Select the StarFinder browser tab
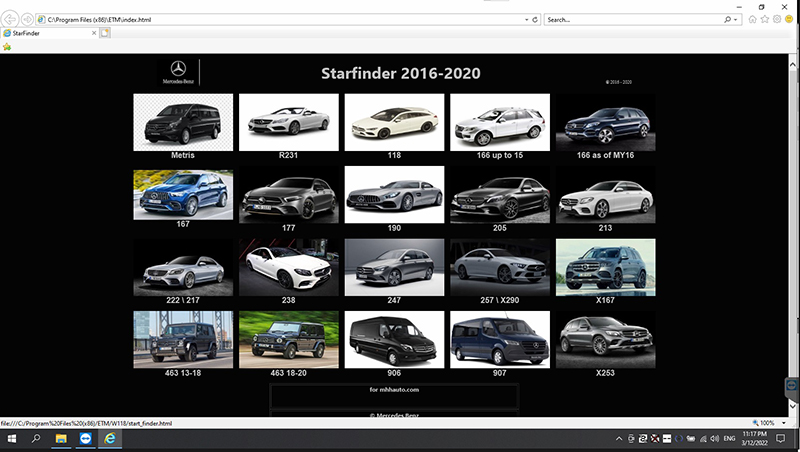Screen dimensions: 800x452 pyautogui.click(x=49, y=33)
